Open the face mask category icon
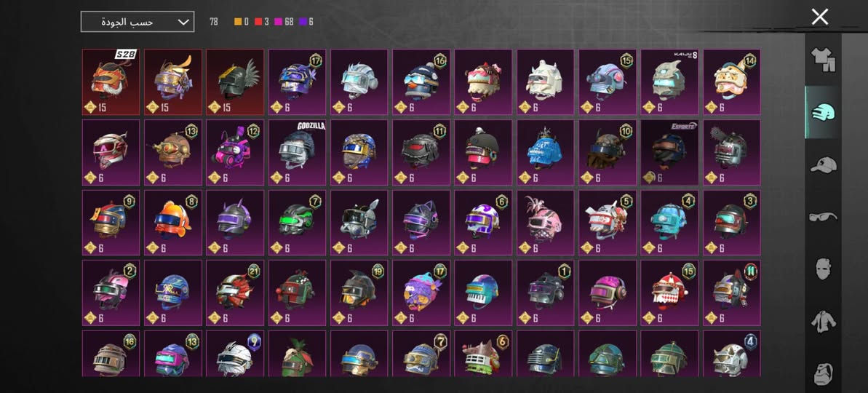The height and width of the screenshot is (393, 868). [824, 269]
